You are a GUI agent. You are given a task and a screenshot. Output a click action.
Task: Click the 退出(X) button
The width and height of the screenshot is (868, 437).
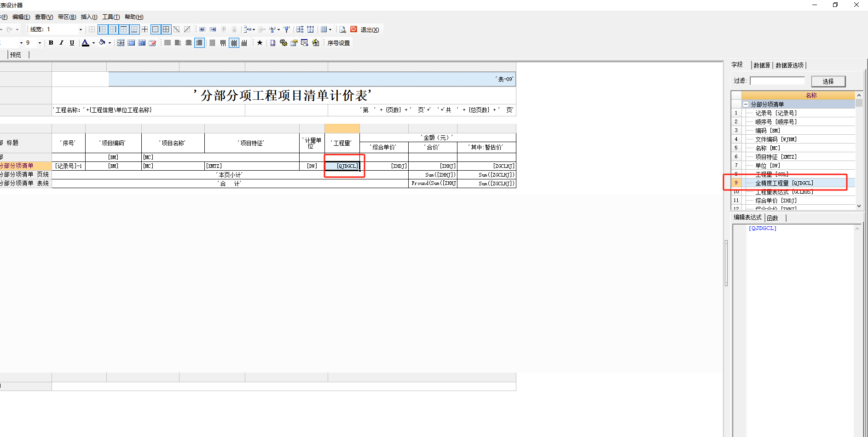click(370, 30)
